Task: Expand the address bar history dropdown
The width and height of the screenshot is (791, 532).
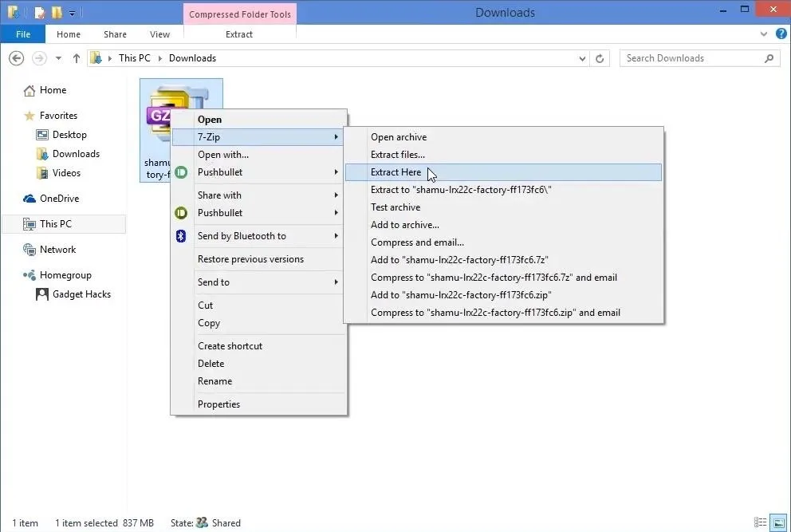Action: tap(582, 58)
